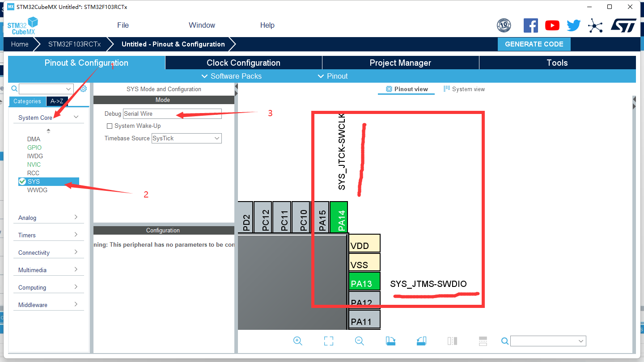Select DMA in System Core list

pyautogui.click(x=34, y=139)
